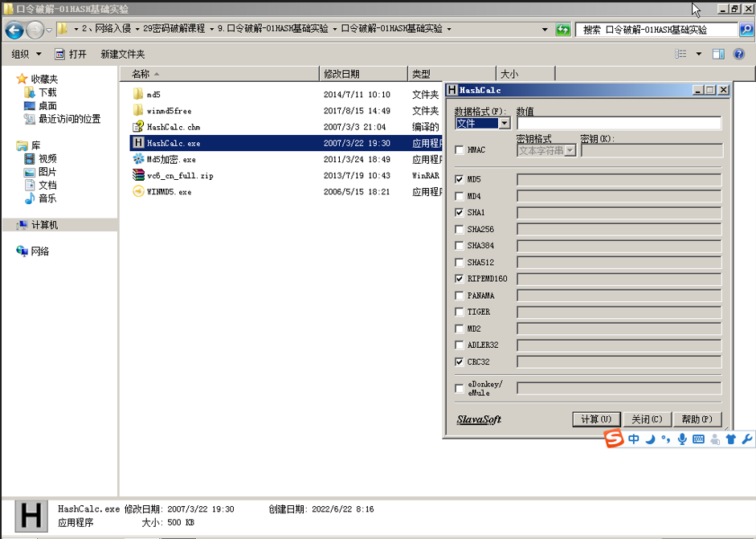Open the Sogou soft keyboard icon
756x539 pixels.
[x=698, y=439]
